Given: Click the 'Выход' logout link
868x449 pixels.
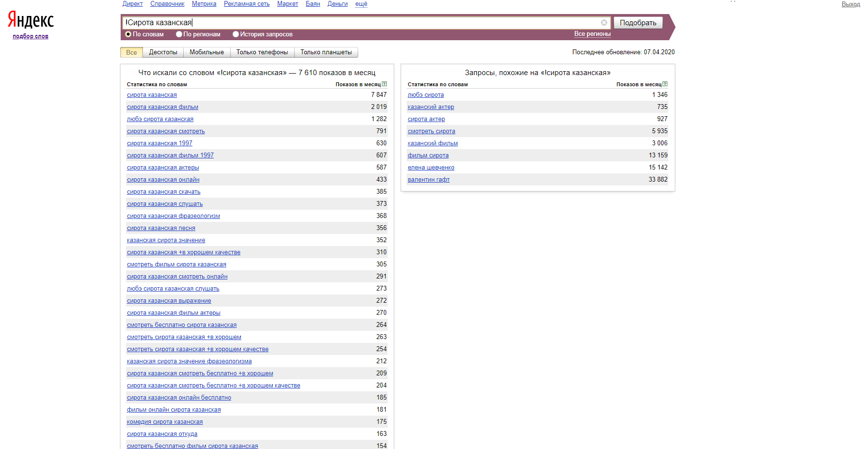Looking at the screenshot, I should point(851,4).
